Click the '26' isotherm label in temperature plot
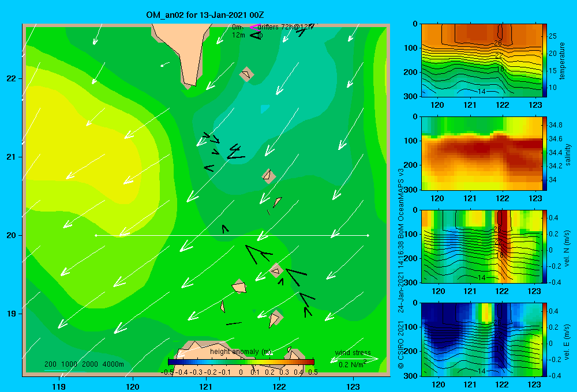577x392 pixels. point(498,43)
